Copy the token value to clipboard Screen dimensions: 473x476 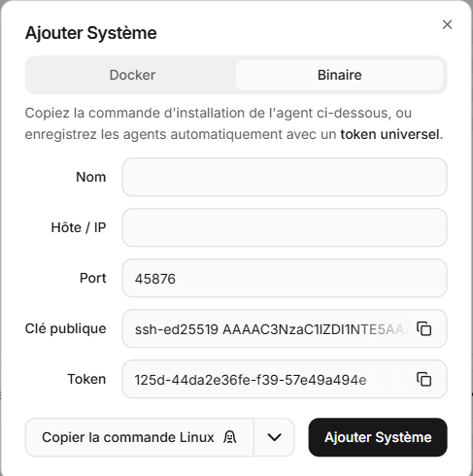[423, 379]
